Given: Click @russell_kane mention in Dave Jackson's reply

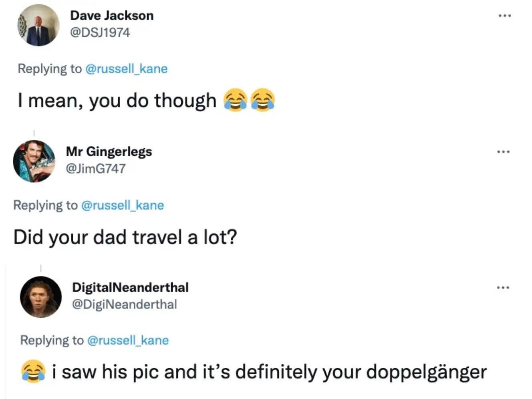Looking at the screenshot, I should coord(127,69).
